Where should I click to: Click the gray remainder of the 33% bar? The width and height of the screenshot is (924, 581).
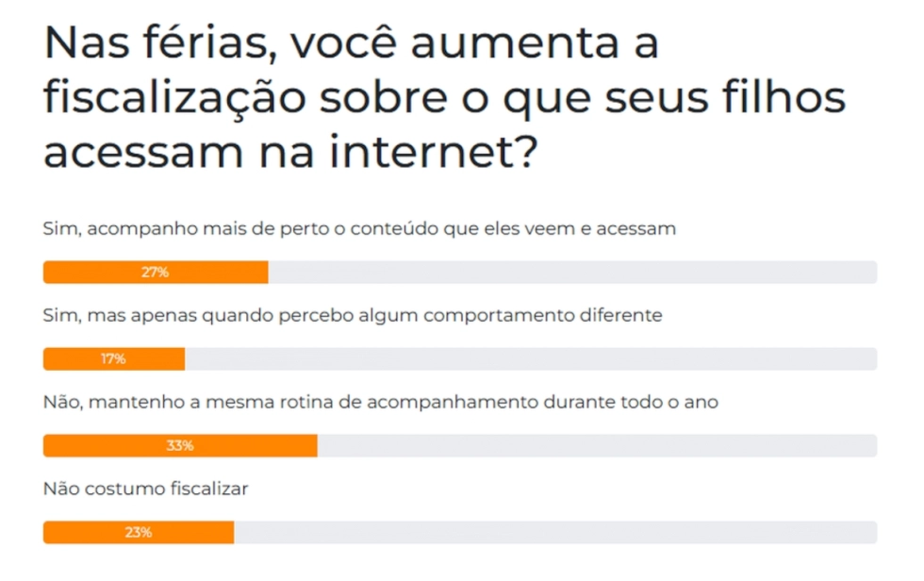(x=598, y=445)
